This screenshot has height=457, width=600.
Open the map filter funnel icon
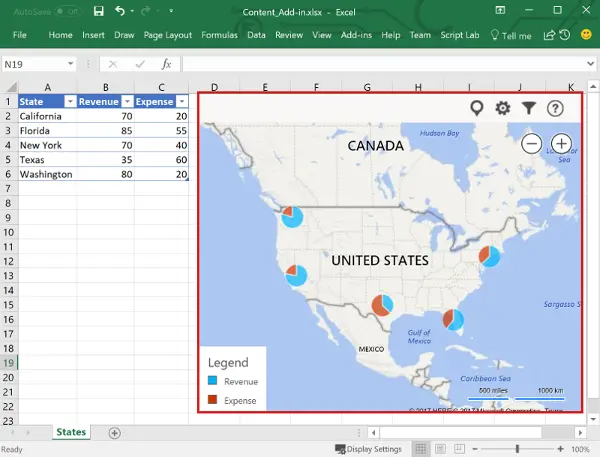point(529,108)
